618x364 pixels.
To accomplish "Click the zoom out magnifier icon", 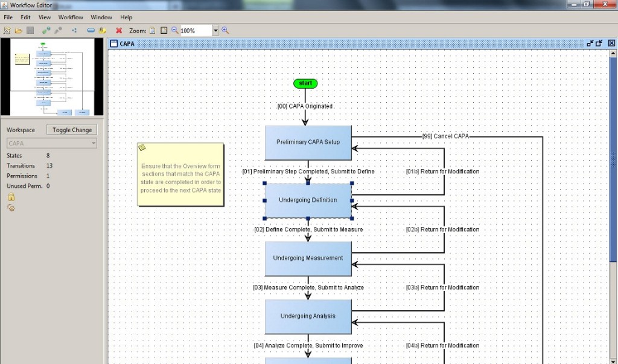I will (175, 30).
